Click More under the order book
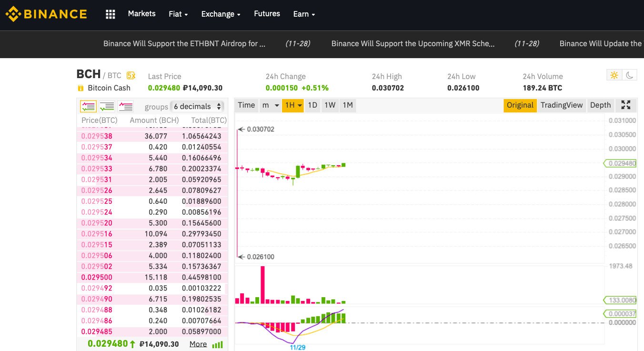Viewport: 644px width, 351px height. 198,344
